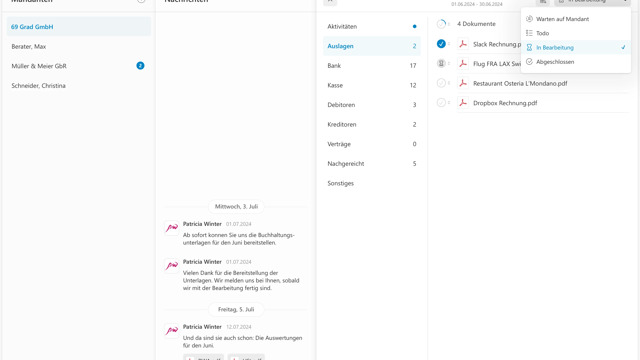640x360 pixels.
Task: Toggle the status circle next to 4 Dokumente
Action: [441, 24]
